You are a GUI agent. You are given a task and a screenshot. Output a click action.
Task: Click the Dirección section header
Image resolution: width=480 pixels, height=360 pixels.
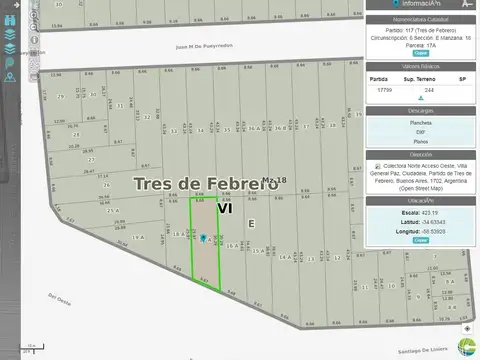click(x=421, y=155)
